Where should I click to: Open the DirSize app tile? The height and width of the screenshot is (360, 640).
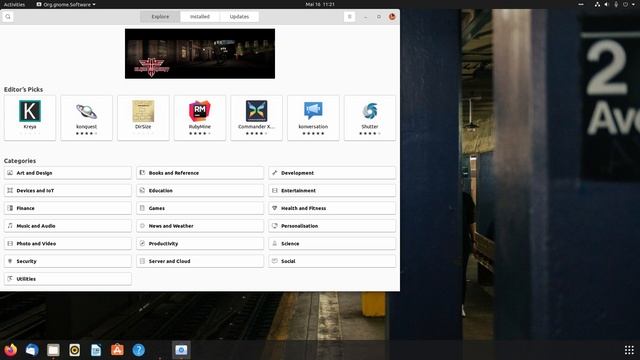tap(143, 118)
